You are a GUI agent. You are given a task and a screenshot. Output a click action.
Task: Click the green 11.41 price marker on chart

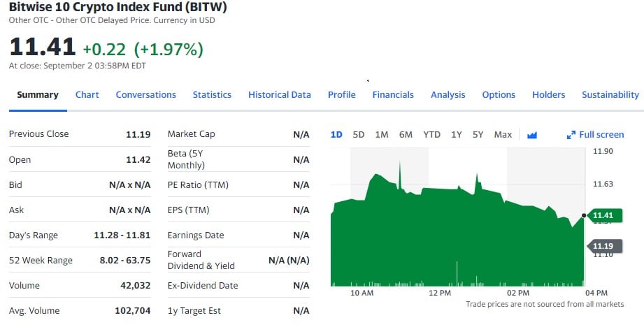click(605, 215)
